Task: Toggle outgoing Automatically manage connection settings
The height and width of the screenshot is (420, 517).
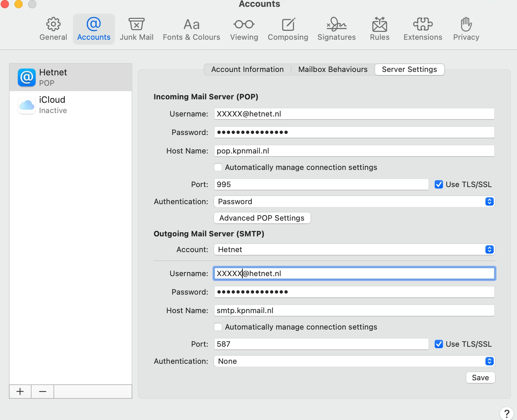Action: [x=218, y=327]
